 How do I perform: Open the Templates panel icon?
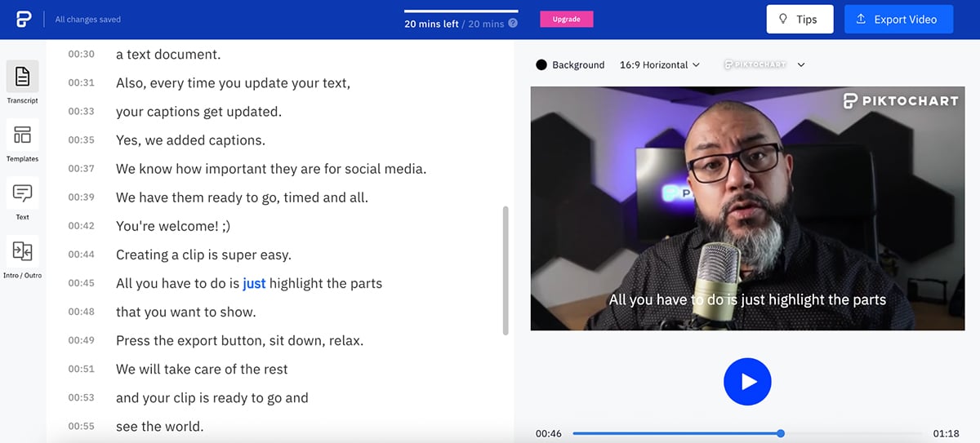pos(22,135)
